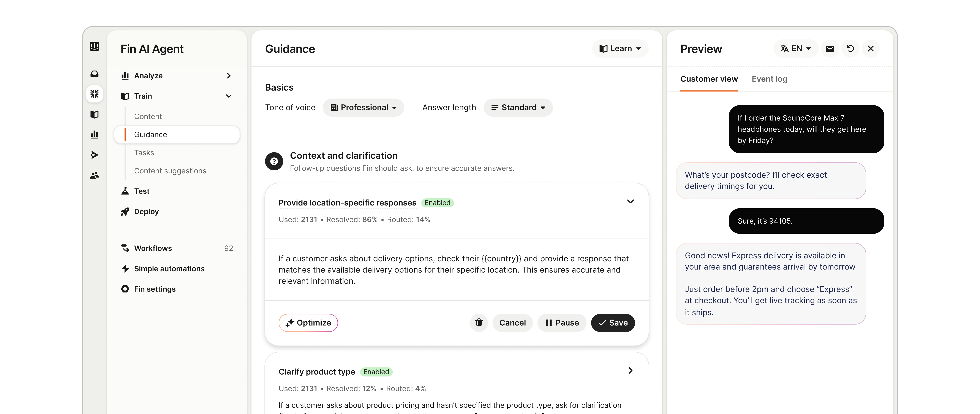
Task: Open Knowledge book icon in left rail
Action: pyautogui.click(x=94, y=114)
